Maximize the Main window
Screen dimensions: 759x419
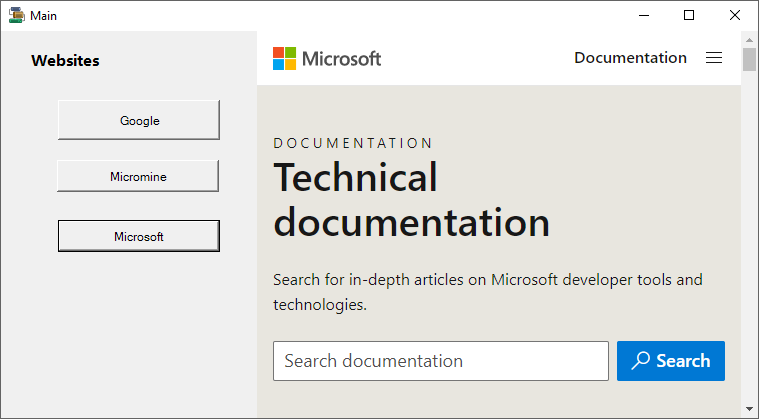pos(689,15)
